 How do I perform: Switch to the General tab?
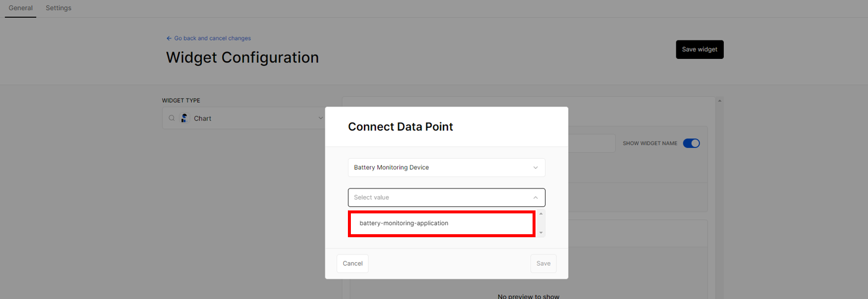(x=21, y=8)
